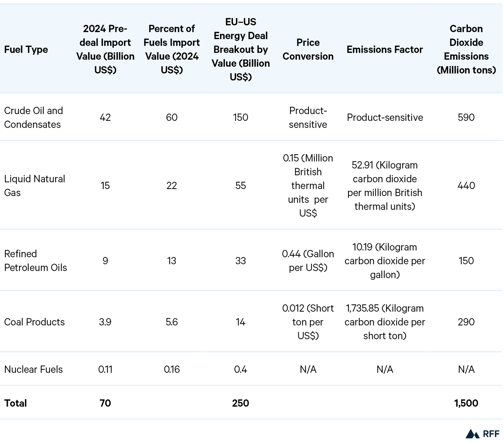Click the Emissions Factor column header

click(x=384, y=49)
